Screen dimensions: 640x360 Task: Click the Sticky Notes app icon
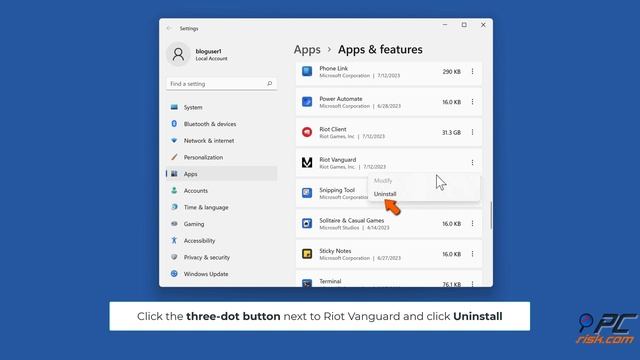307,254
